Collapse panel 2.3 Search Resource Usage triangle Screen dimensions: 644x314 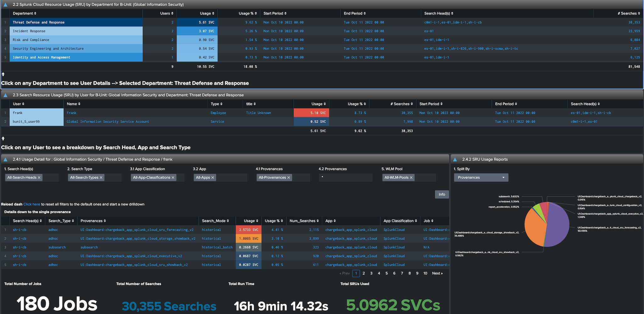click(5, 95)
